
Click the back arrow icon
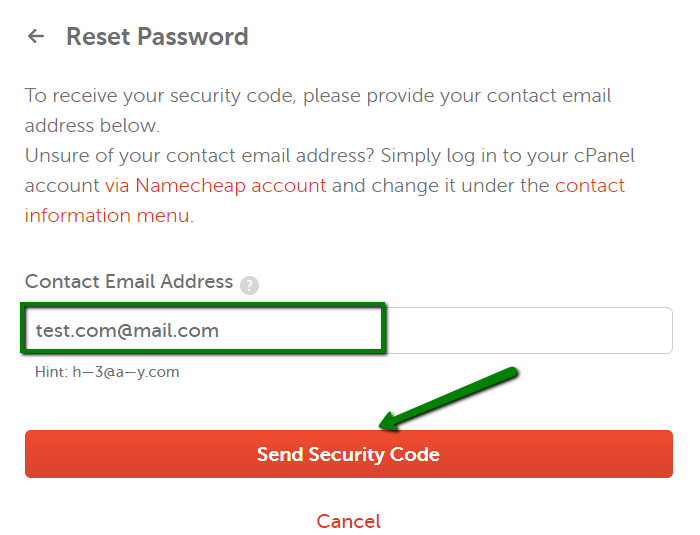[x=36, y=37]
